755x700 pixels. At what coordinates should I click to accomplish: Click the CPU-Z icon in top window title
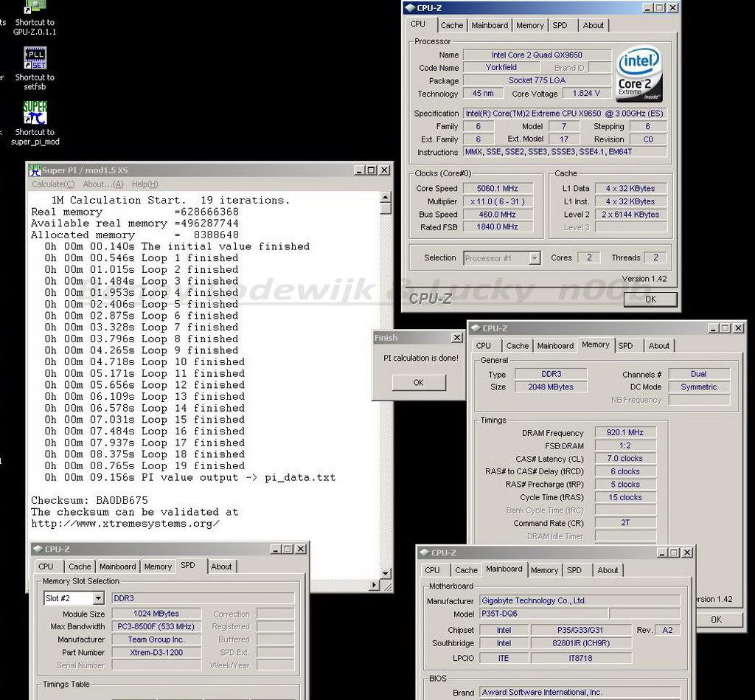[x=410, y=8]
